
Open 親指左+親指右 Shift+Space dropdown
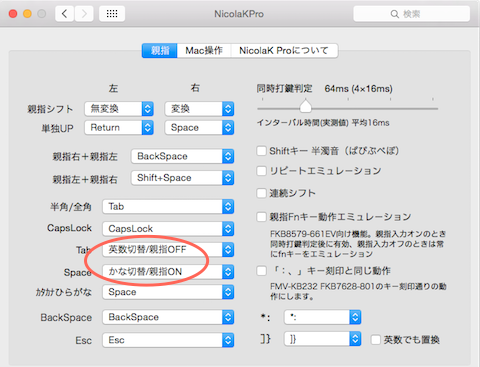(183, 178)
